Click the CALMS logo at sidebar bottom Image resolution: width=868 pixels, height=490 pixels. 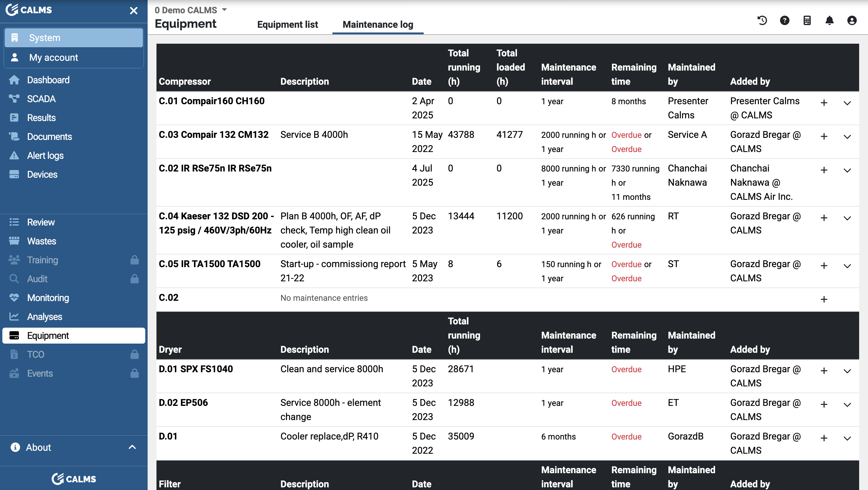(74, 478)
